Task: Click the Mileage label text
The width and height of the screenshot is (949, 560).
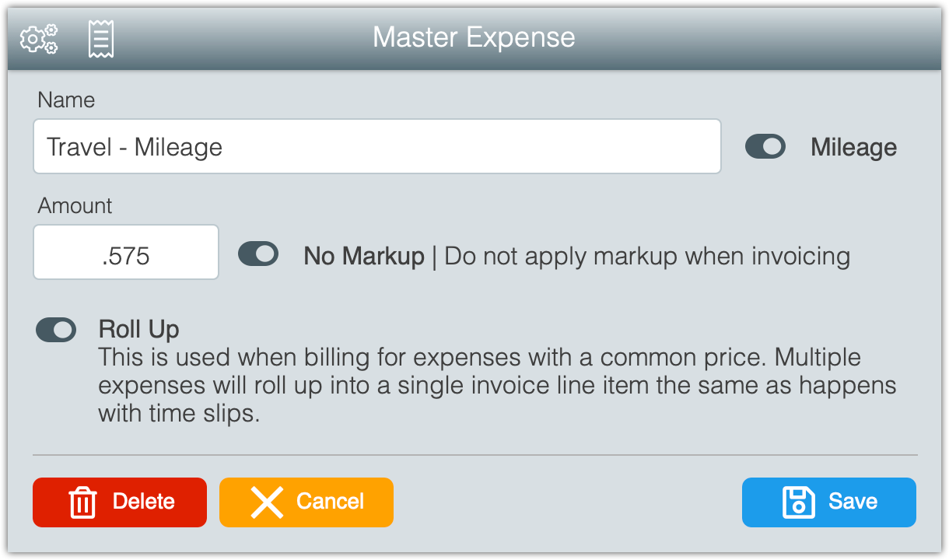Action: pyautogui.click(x=853, y=147)
